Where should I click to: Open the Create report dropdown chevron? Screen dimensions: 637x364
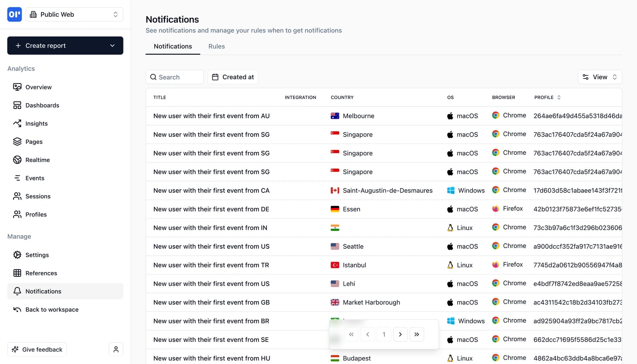tap(113, 46)
